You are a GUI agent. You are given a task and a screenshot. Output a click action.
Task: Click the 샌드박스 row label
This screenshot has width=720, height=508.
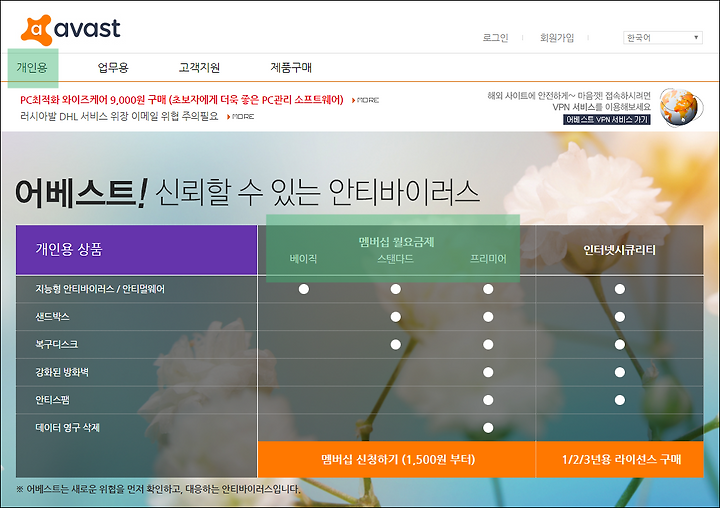pos(52,316)
